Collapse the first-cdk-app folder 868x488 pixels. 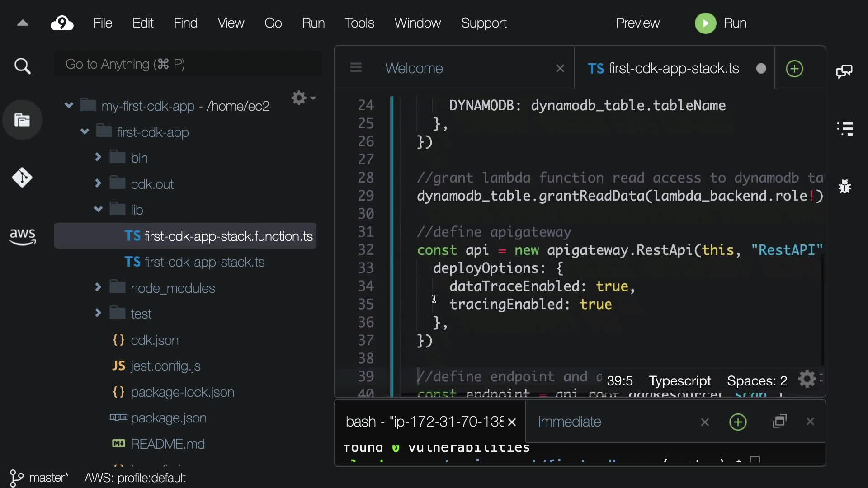85,132
